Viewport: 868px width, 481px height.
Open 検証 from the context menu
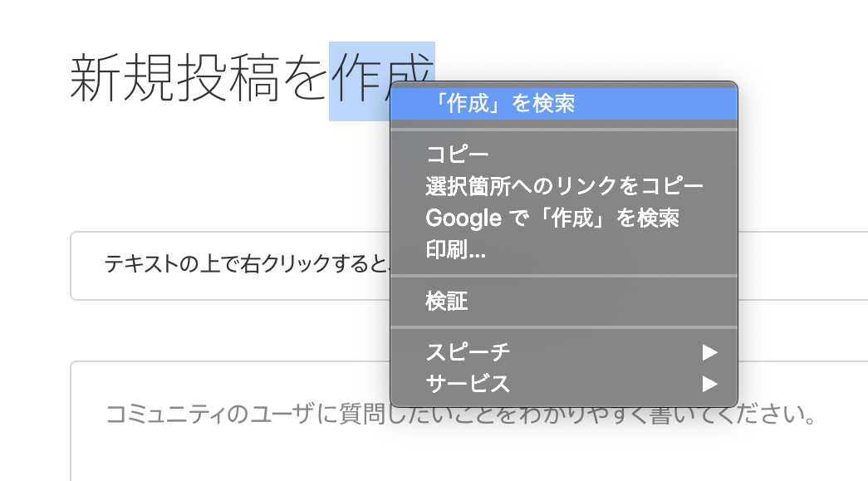(447, 301)
